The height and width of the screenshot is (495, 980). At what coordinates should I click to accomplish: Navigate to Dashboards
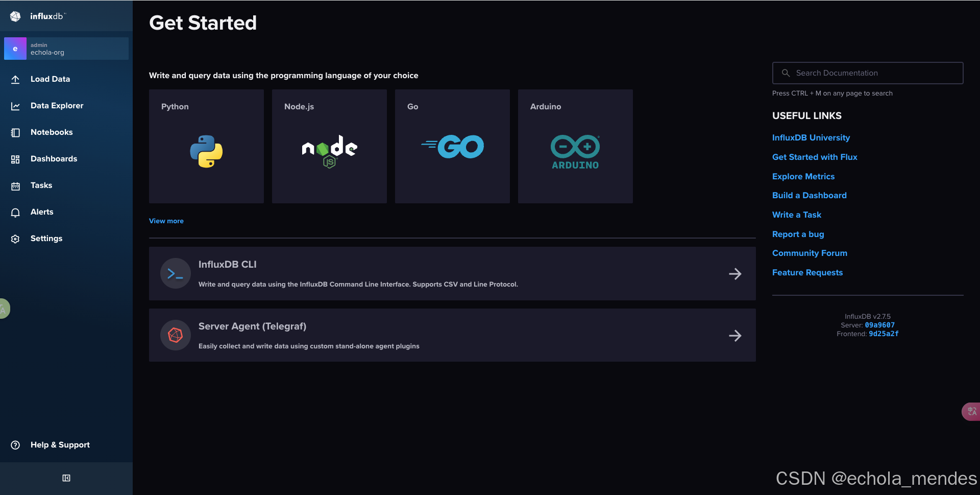(54, 159)
